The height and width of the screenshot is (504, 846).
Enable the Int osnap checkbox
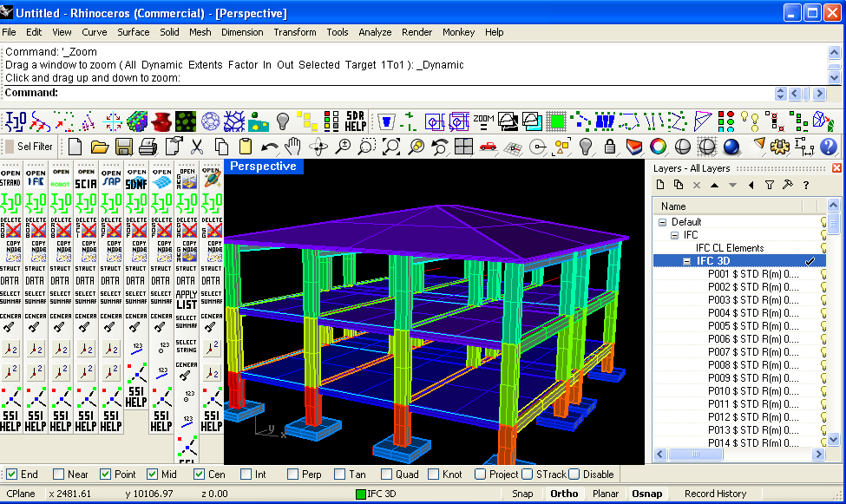tap(246, 475)
